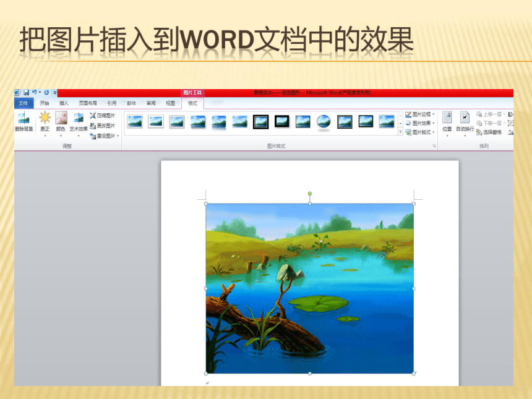Open Customize Quick Access Toolbar dropdown
This screenshot has height=399, width=532.
(54, 92)
